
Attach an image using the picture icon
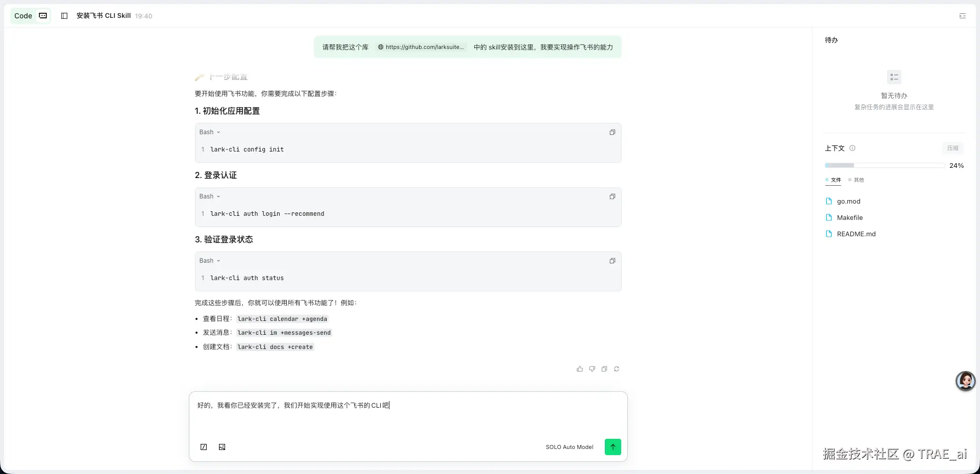click(222, 447)
